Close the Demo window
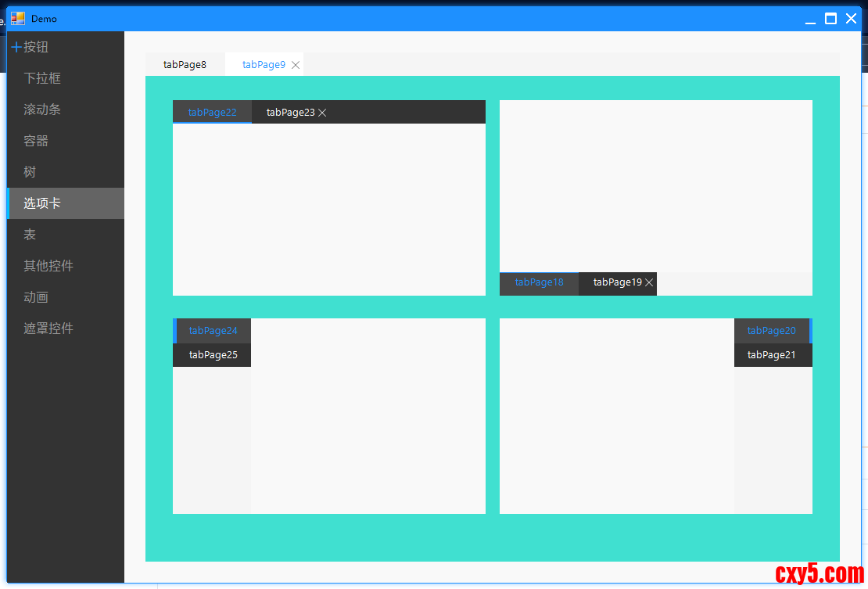Viewport: 868px width, 589px height. point(852,19)
